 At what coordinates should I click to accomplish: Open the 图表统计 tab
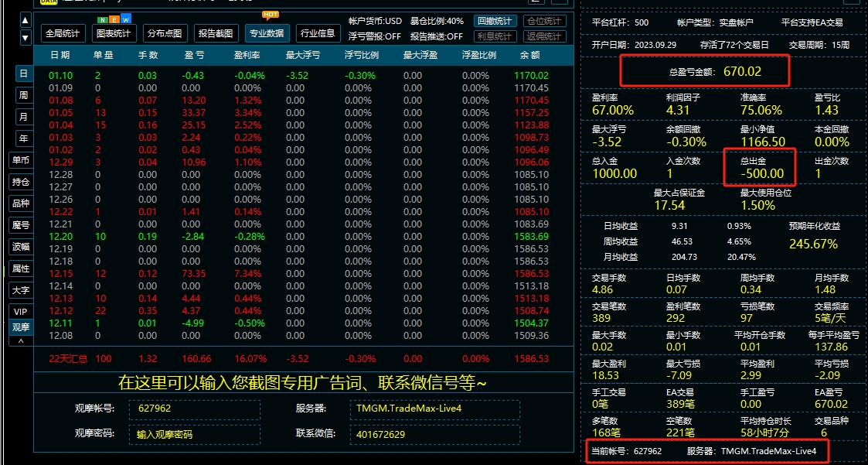tap(114, 33)
